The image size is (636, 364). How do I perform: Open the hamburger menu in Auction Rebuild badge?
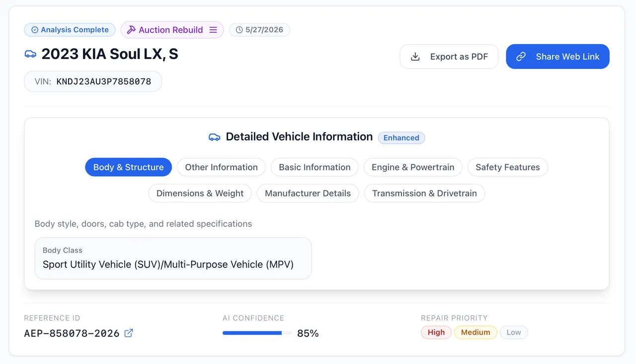pyautogui.click(x=213, y=30)
